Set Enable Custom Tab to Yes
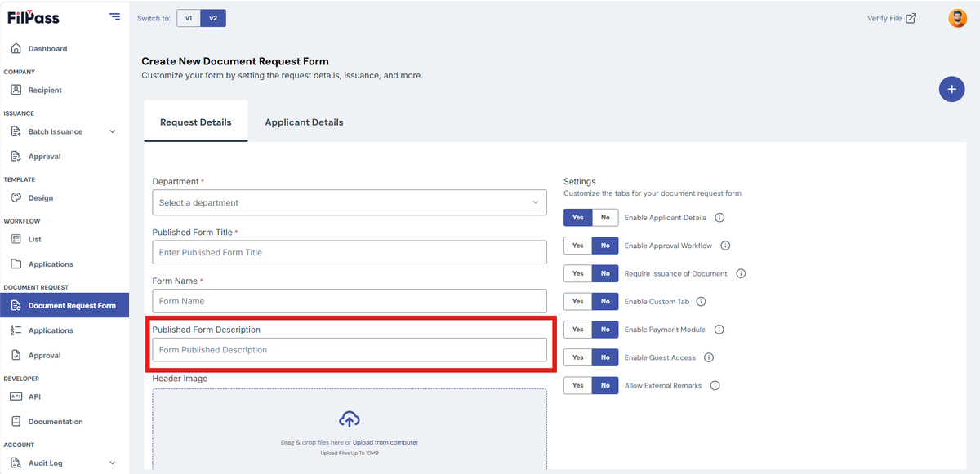Screen dimensions: 980x474 point(578,301)
